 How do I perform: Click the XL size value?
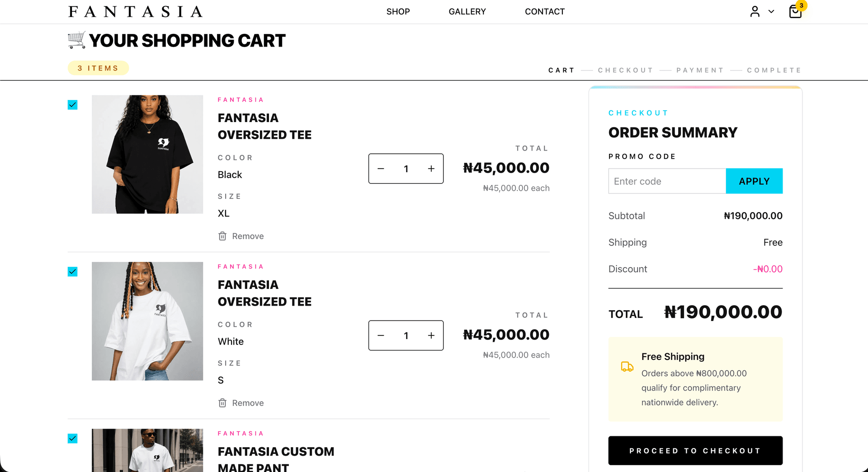[x=223, y=213]
